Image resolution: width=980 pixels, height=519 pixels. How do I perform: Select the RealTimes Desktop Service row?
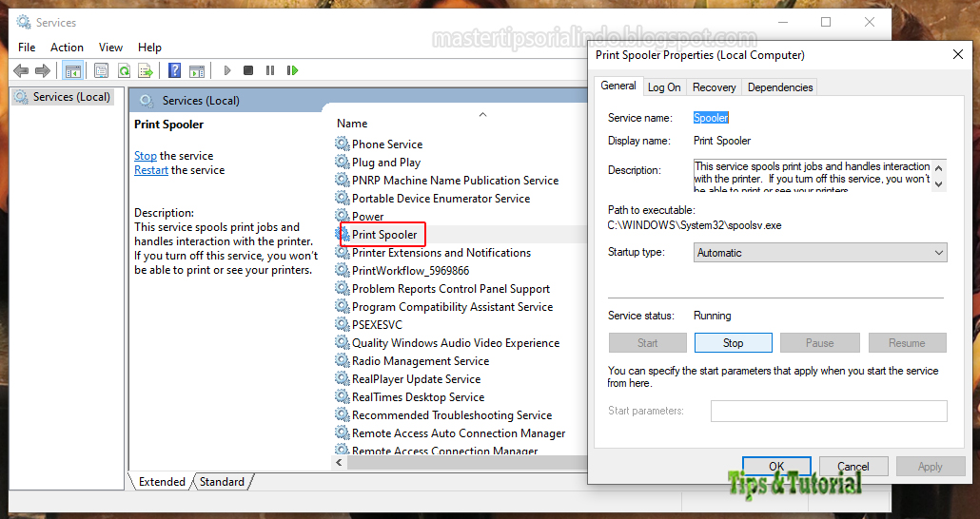pyautogui.click(x=418, y=397)
